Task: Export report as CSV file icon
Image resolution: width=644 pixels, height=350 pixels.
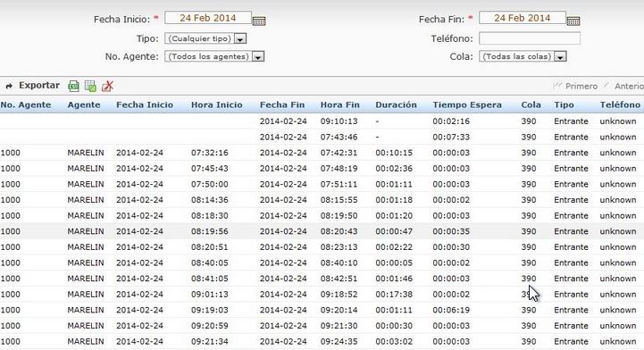Action: (x=73, y=86)
